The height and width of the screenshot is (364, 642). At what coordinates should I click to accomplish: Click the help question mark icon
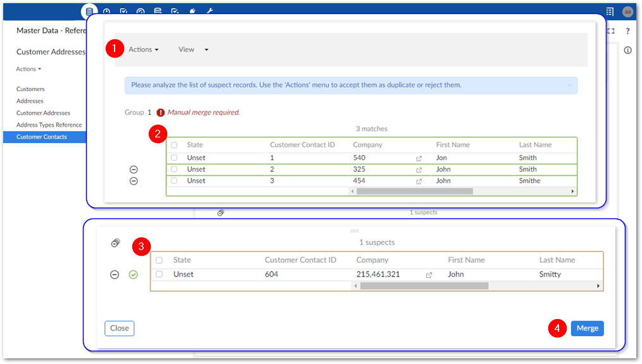point(627,31)
